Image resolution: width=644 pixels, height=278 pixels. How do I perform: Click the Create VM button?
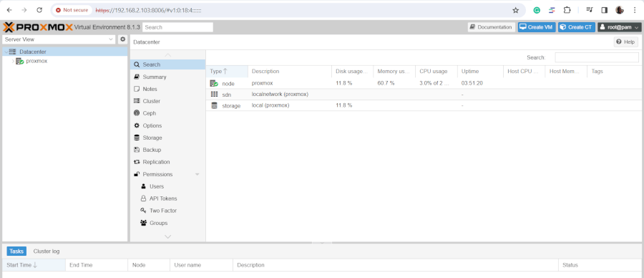pos(537,27)
